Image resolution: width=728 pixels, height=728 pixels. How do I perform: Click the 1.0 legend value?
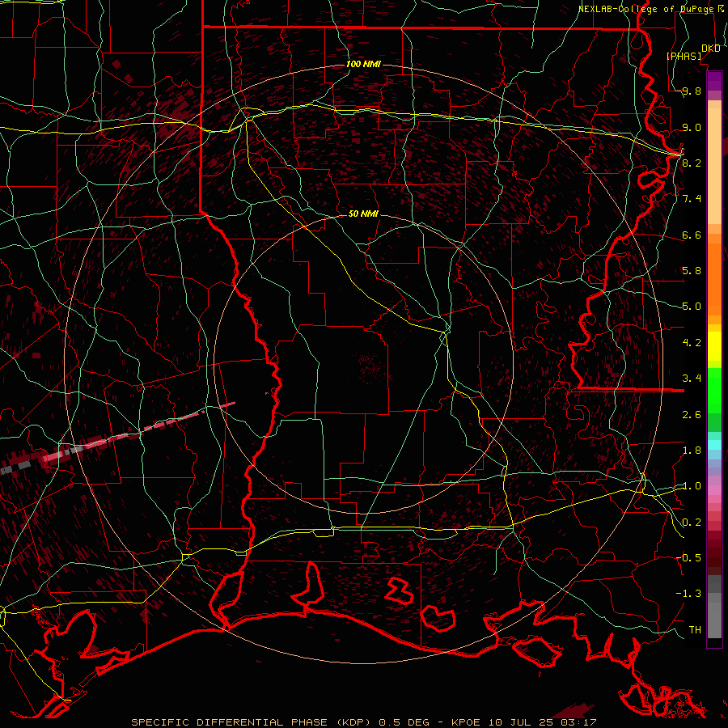click(692, 486)
